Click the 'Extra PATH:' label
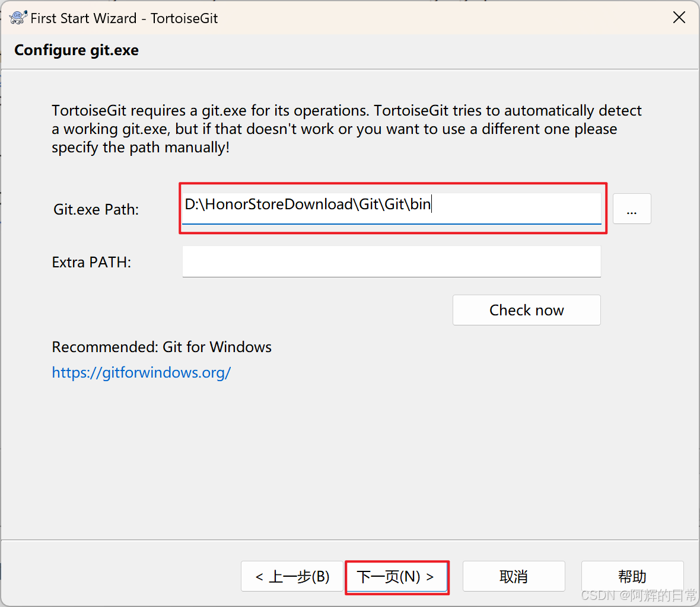The image size is (700, 607). coord(91,262)
